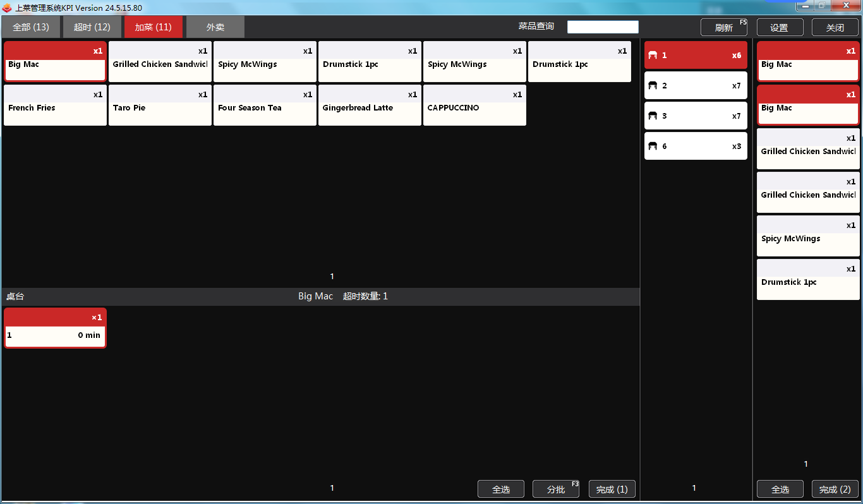
Task: Select the Gingerbread Latte dish card
Action: (x=370, y=105)
